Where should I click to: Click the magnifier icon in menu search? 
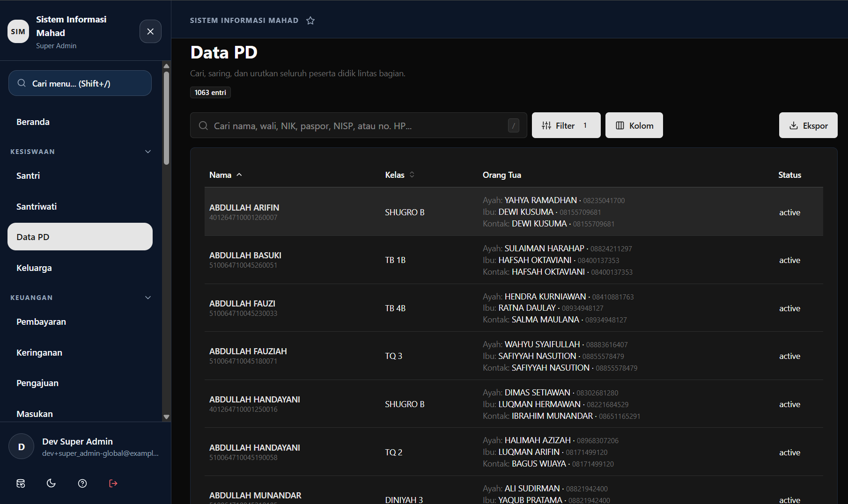point(22,83)
